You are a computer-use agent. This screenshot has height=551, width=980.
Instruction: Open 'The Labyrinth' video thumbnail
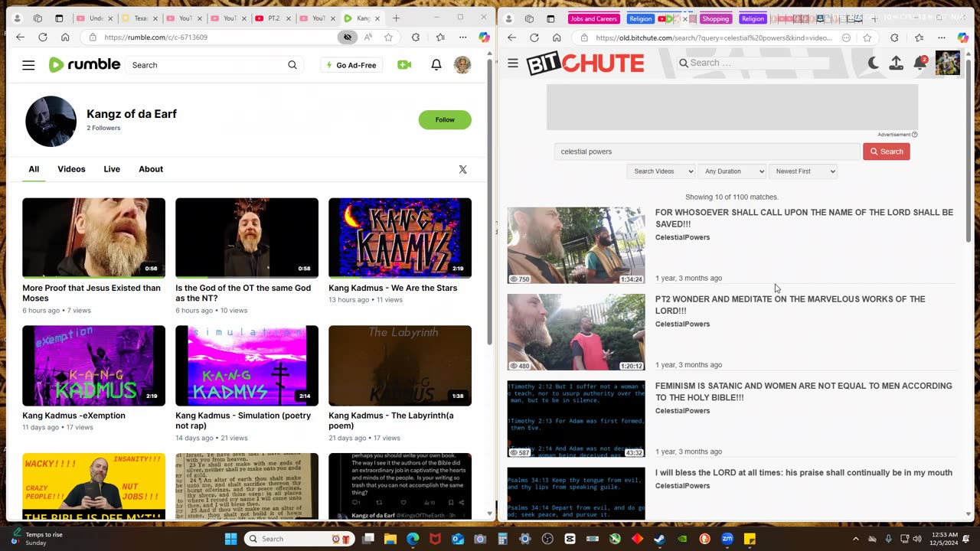400,366
